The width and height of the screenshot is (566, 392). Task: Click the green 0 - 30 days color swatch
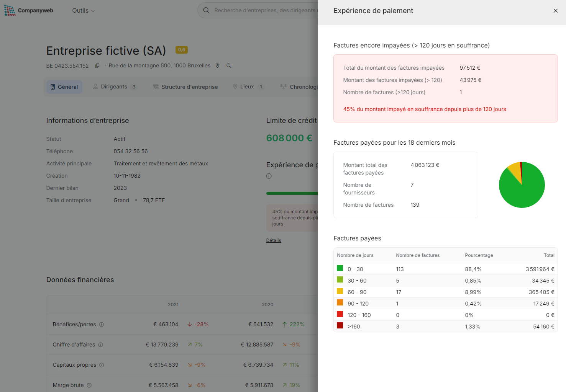[x=340, y=268]
